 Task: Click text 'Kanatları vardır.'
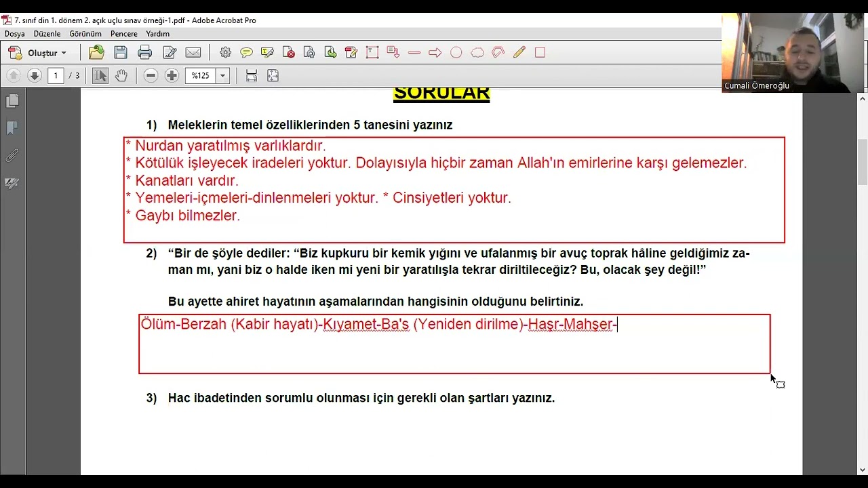pyautogui.click(x=186, y=181)
